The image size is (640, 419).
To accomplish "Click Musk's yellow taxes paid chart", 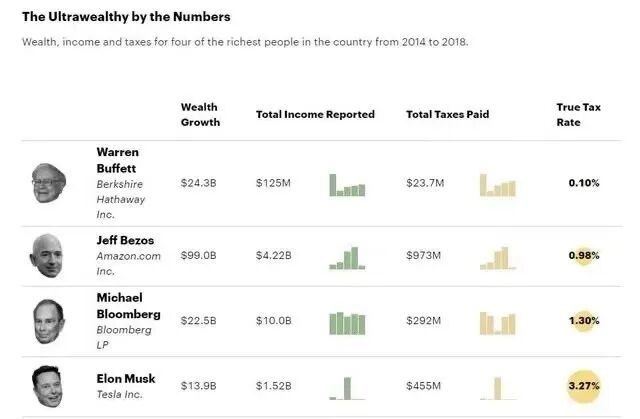I will [497, 388].
